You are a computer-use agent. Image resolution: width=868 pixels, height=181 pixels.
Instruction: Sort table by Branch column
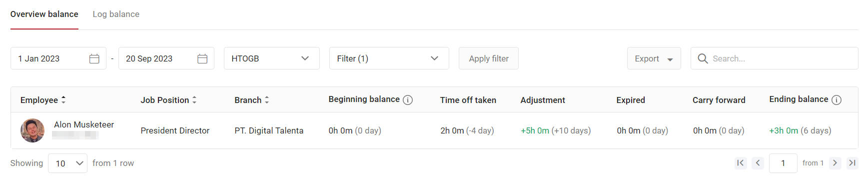(267, 100)
